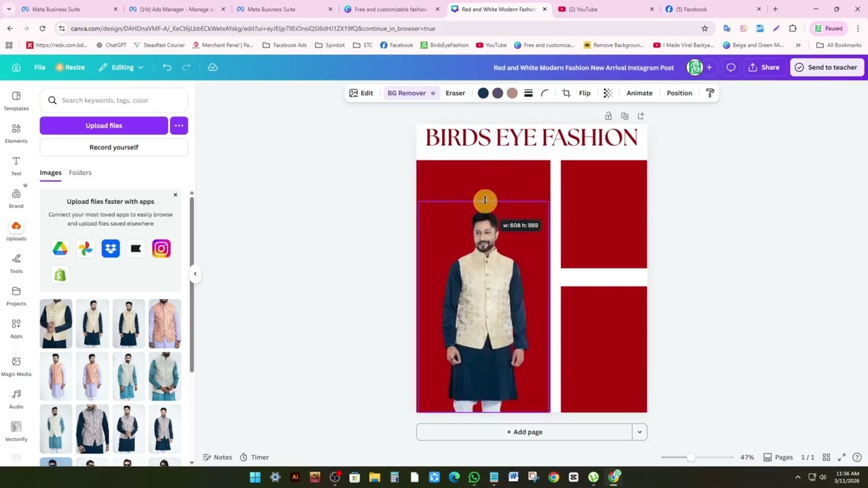This screenshot has width=868, height=488.
Task: Open the Apps panel in sidebar
Action: 16,328
